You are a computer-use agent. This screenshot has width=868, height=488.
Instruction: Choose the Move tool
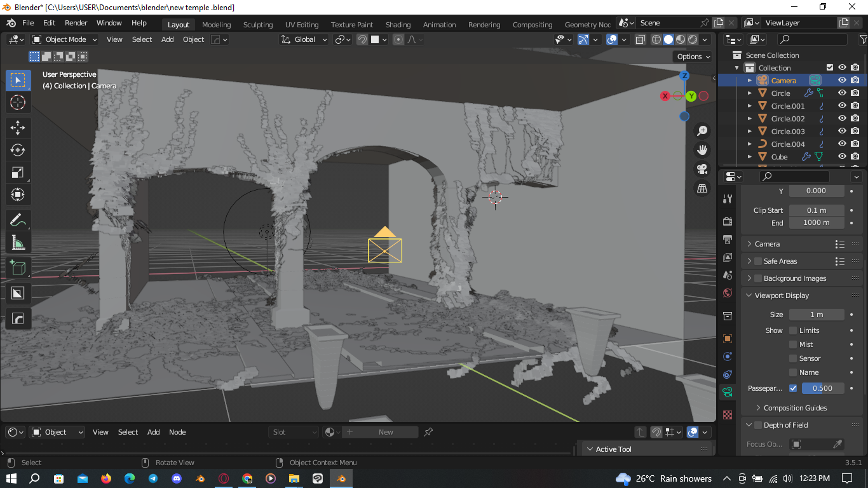tap(18, 128)
